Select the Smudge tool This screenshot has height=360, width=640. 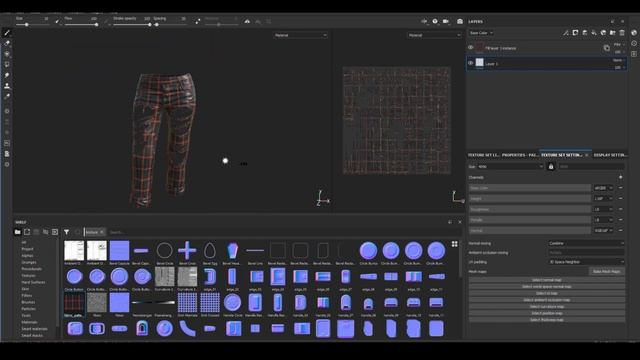coord(7,75)
